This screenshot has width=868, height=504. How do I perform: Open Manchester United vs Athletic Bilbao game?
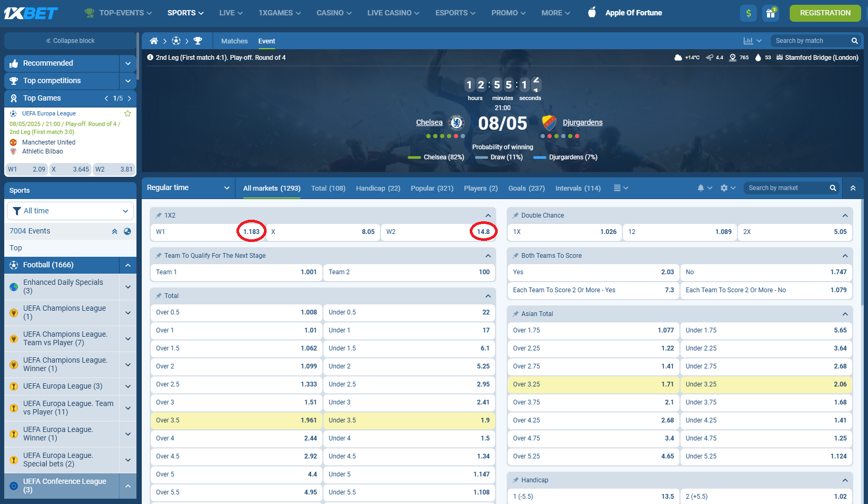[x=70, y=147]
